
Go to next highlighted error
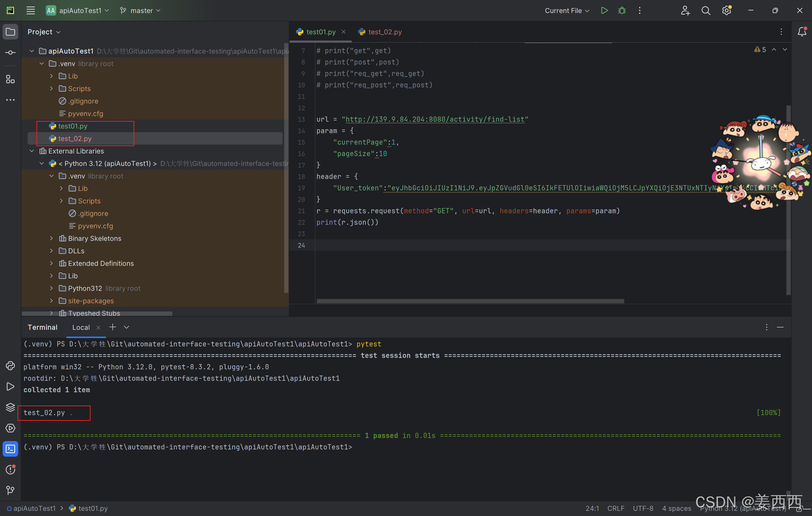pos(785,49)
